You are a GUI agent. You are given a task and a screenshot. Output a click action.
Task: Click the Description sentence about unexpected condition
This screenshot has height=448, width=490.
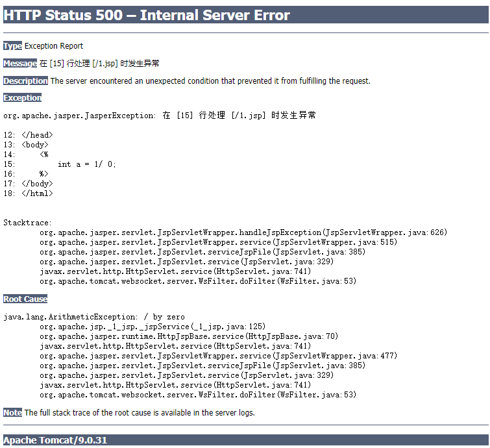click(210, 81)
